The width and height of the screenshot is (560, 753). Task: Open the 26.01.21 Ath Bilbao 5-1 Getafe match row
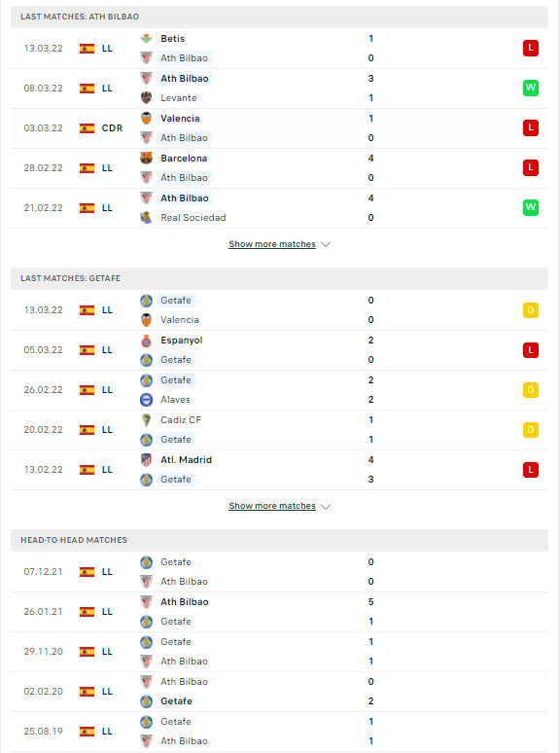point(279,612)
